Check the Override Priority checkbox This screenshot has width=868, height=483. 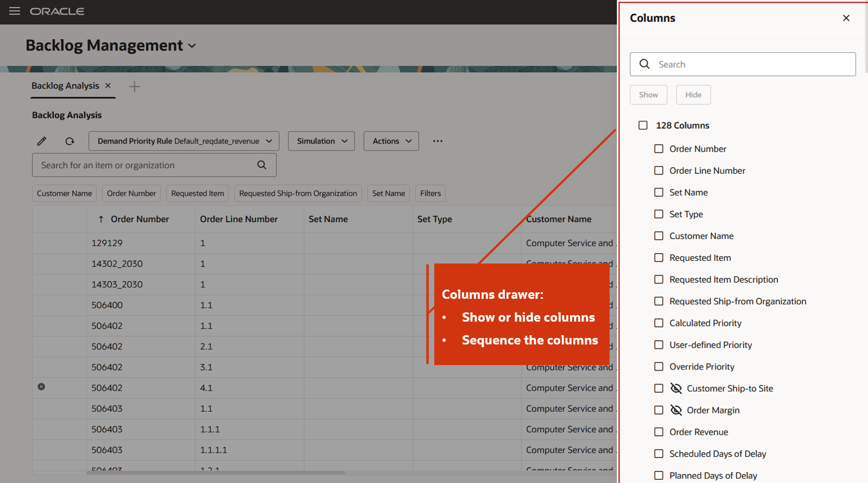(x=659, y=366)
